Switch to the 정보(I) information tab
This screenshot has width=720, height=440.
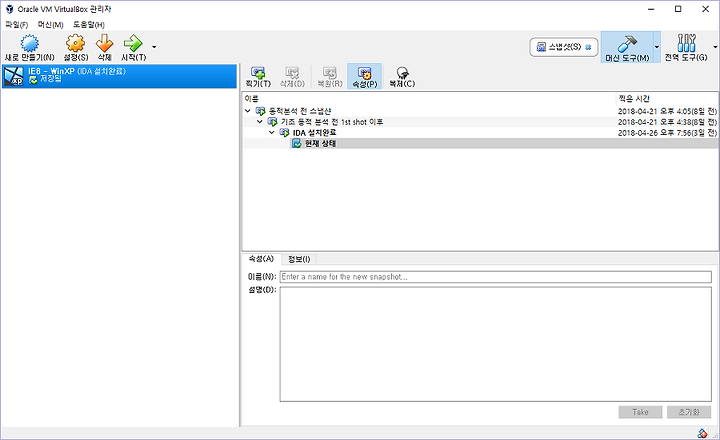299,259
